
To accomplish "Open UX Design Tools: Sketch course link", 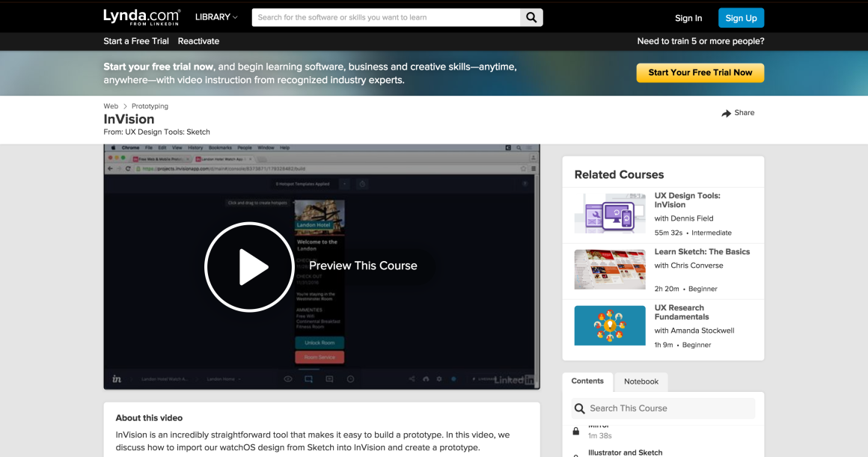I will [167, 132].
